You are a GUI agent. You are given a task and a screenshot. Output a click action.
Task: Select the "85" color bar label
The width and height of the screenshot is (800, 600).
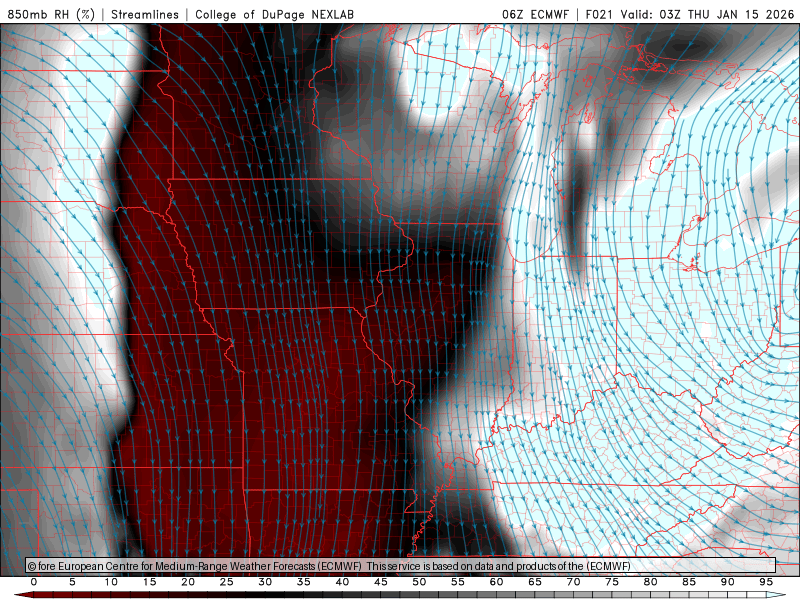[689, 582]
